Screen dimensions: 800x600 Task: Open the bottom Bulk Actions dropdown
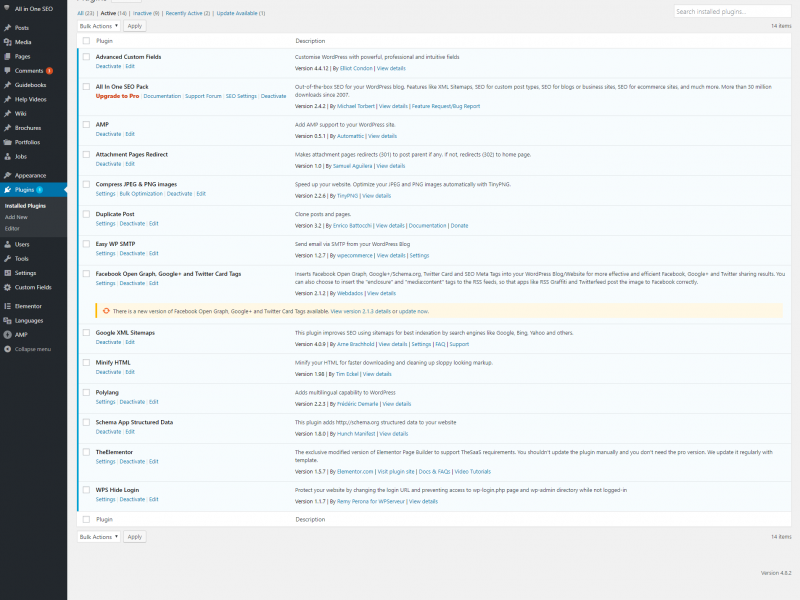(98, 537)
